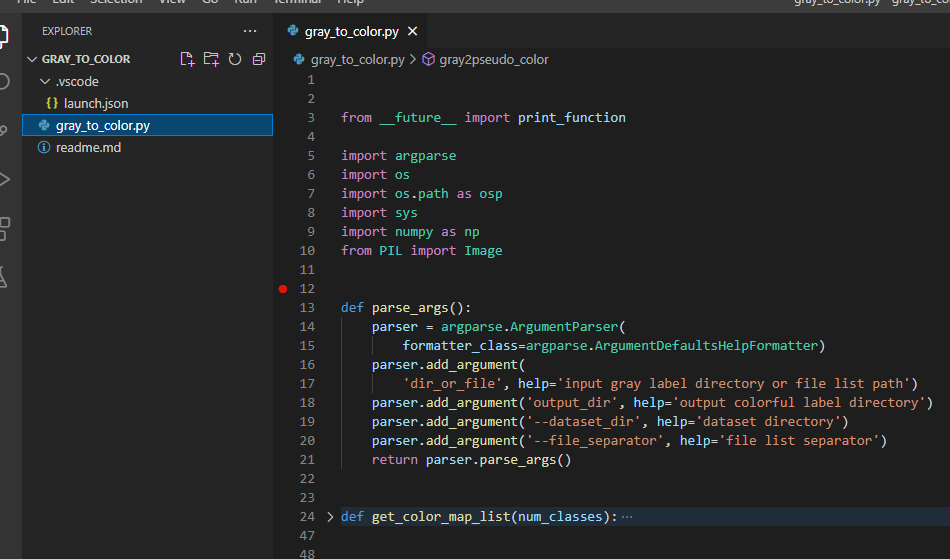950x559 pixels.
Task: Expand folded get_color_map_list function
Action: pyautogui.click(x=330, y=517)
